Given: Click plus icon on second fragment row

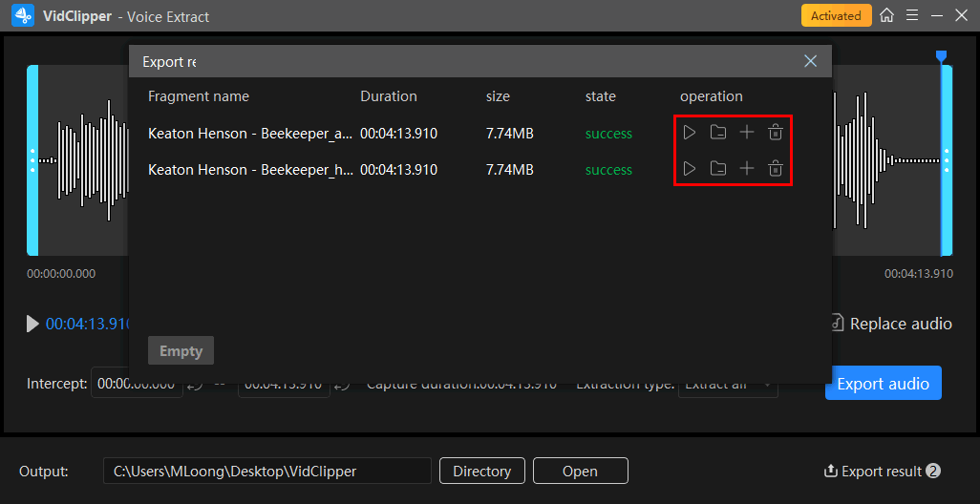Looking at the screenshot, I should tap(747, 169).
